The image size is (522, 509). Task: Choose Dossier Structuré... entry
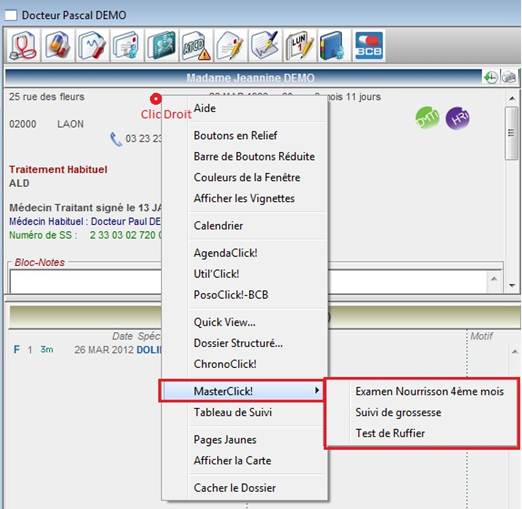[x=238, y=343]
